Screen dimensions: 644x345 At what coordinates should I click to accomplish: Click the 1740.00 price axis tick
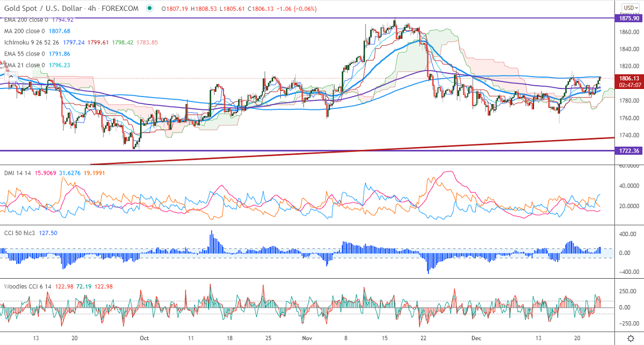tap(630, 135)
